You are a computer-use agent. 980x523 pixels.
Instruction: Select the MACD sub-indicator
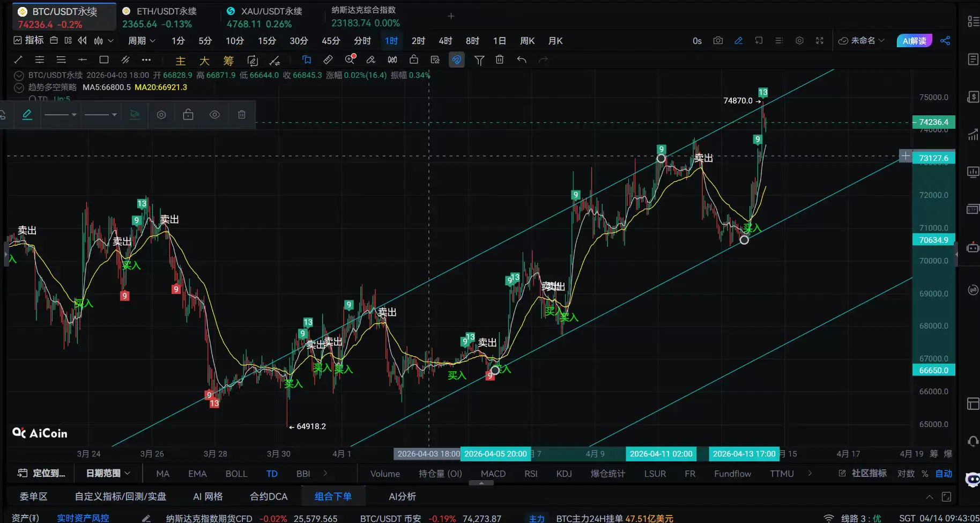pos(493,474)
